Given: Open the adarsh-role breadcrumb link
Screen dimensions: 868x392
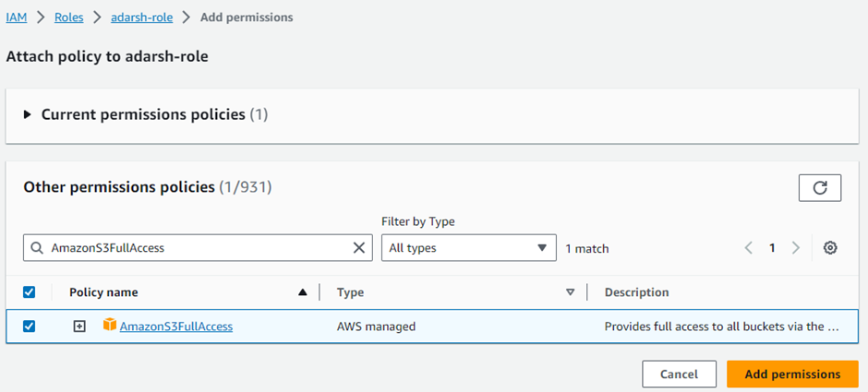Looking at the screenshot, I should [x=140, y=18].
